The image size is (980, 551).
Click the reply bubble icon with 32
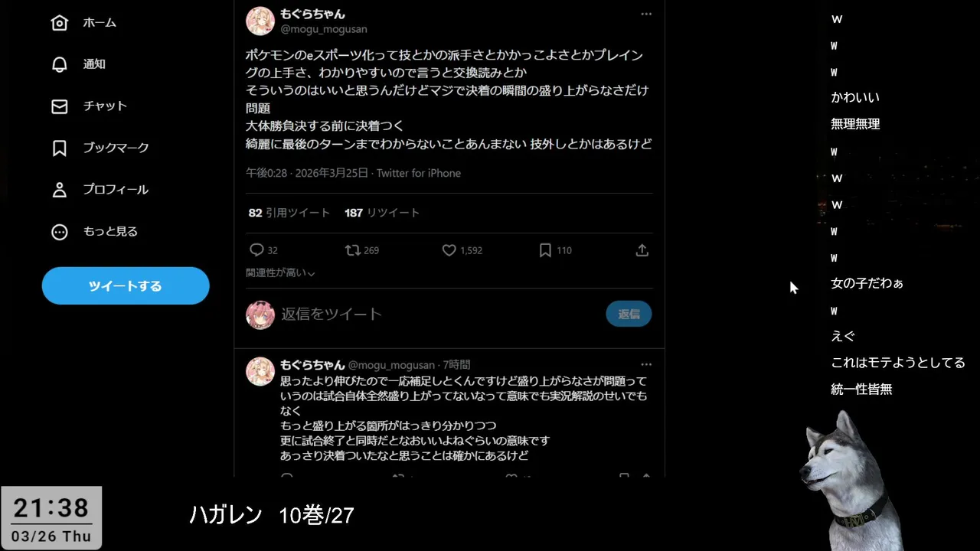point(257,250)
